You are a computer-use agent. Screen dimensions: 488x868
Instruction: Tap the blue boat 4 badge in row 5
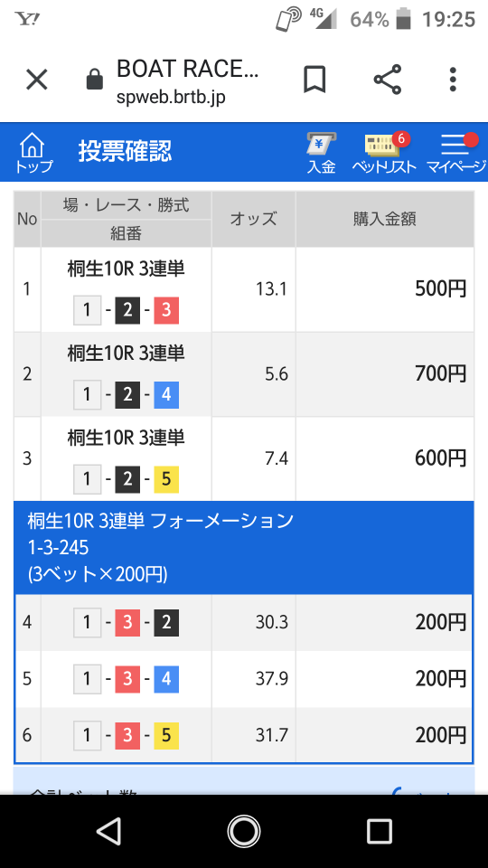pos(166,679)
